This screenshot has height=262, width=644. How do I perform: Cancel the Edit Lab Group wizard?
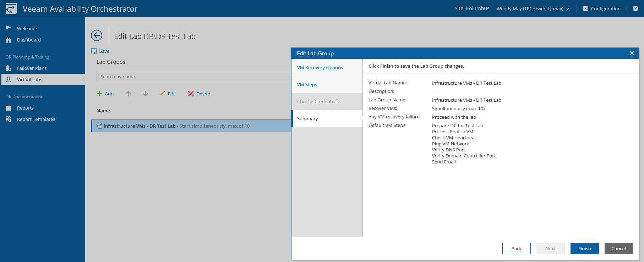pos(619,249)
